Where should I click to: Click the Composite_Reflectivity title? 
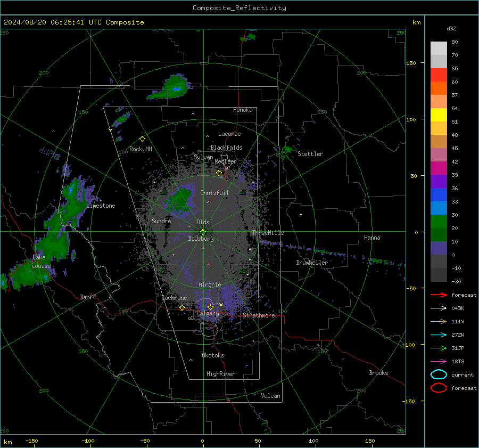tap(239, 8)
